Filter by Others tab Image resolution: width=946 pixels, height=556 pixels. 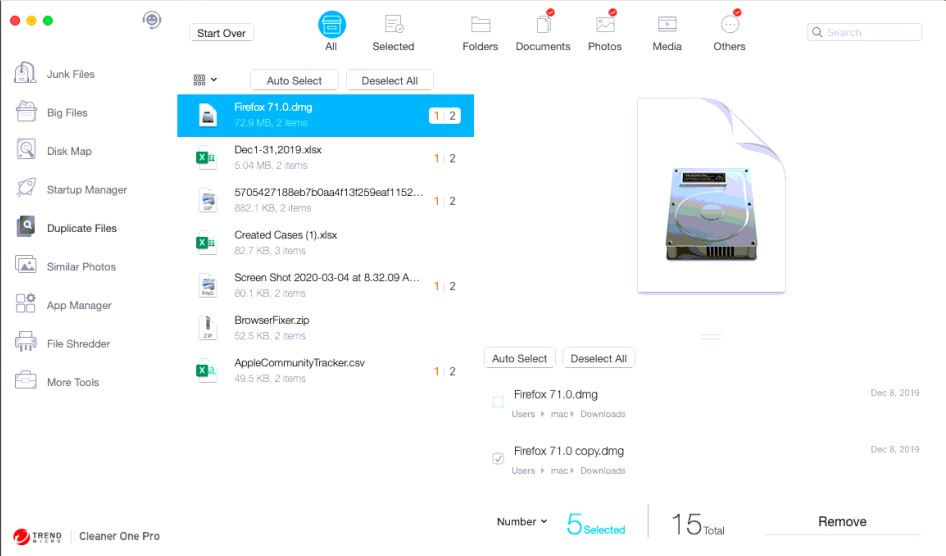[x=729, y=31]
